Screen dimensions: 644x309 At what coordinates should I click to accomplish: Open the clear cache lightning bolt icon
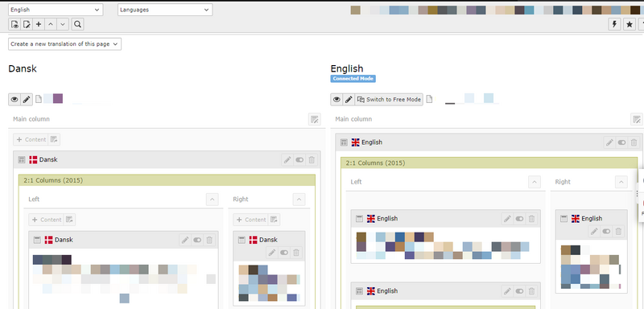pos(614,25)
